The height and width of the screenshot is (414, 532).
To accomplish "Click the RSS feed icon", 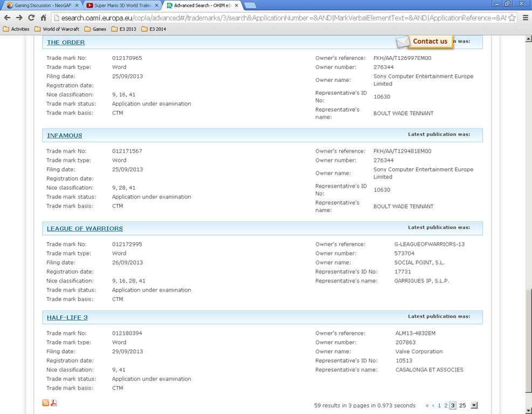I will [46, 403].
